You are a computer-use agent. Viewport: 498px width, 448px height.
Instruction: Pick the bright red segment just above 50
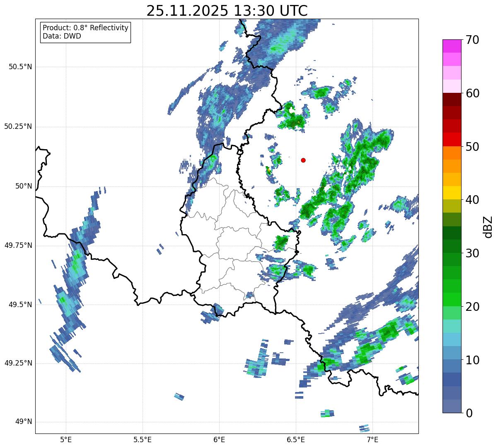coord(452,139)
